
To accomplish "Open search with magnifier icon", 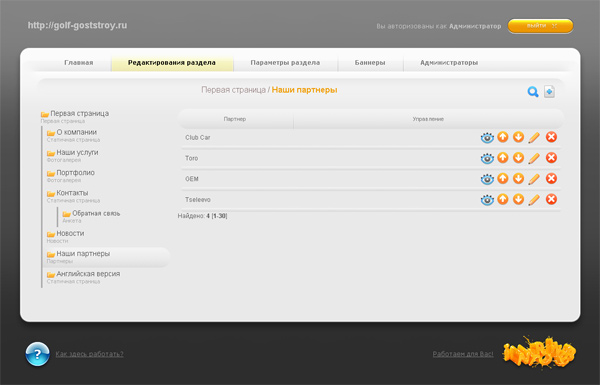I will [x=533, y=92].
